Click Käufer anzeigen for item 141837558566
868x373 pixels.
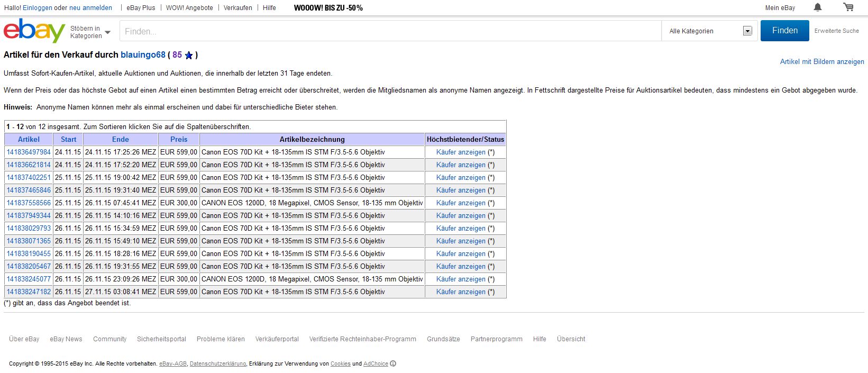tap(461, 203)
